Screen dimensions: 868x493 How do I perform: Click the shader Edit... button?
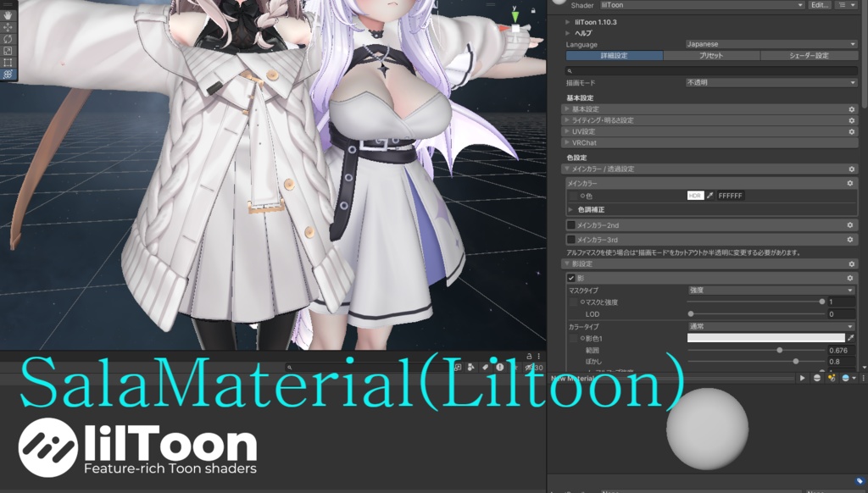[x=820, y=5]
